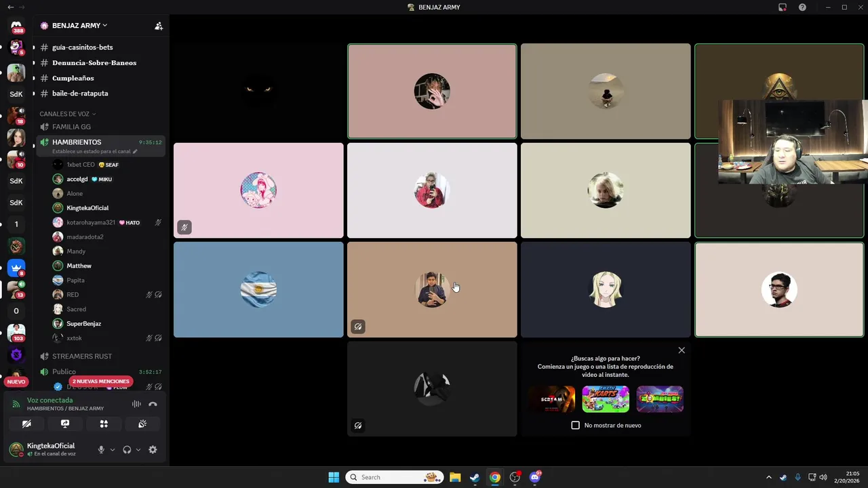The height and width of the screenshot is (488, 868).
Task: Open microphone input options chevron
Action: (113, 449)
